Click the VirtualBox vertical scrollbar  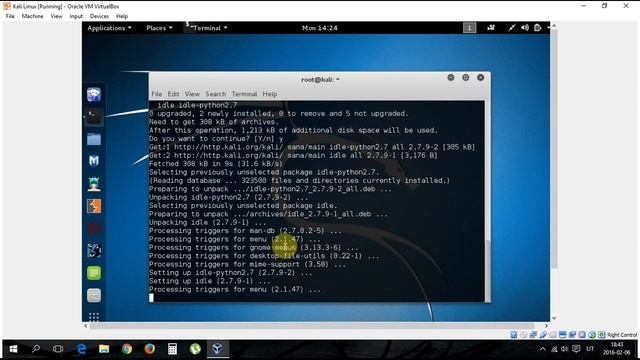554,149
